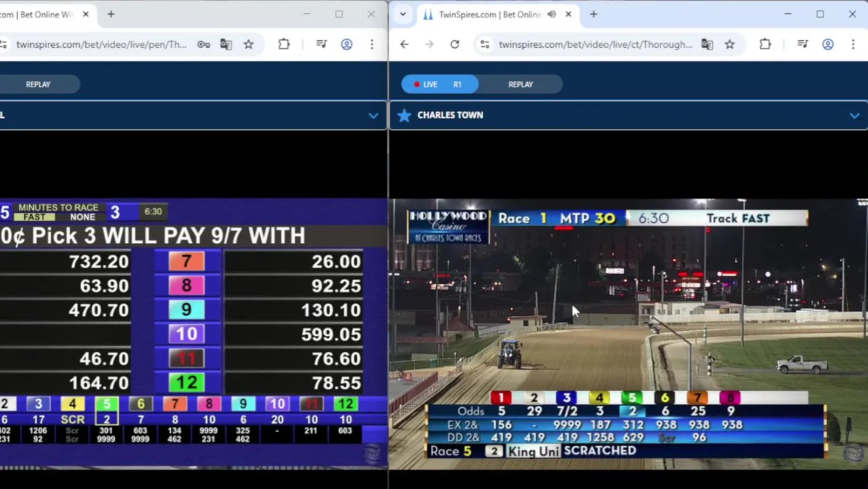868x489 pixels.
Task: Expand the Charles Town track dropdown chevron
Action: point(854,115)
